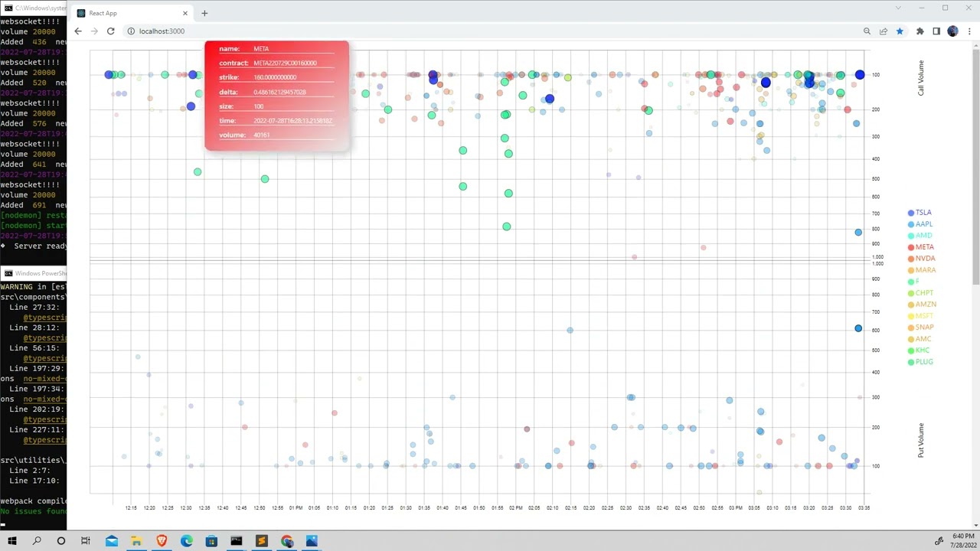This screenshot has width=980, height=551.
Task: Click the browser forward arrow
Action: pyautogui.click(x=94, y=31)
